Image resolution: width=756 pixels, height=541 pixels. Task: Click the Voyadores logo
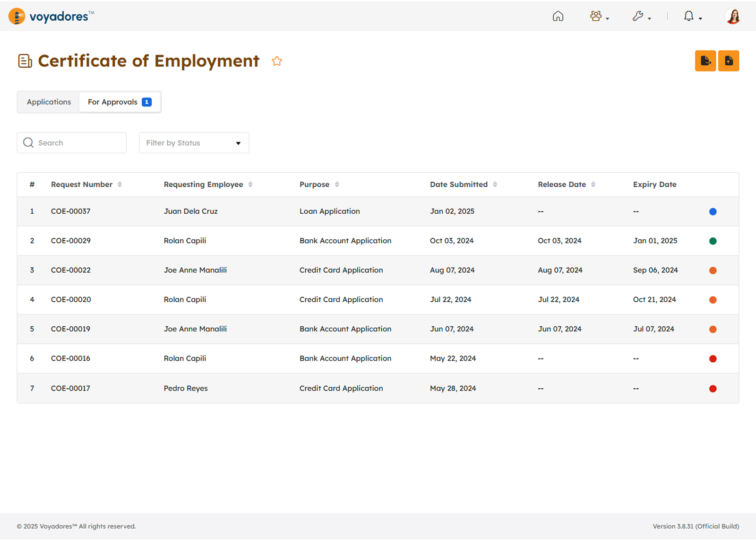tap(51, 17)
